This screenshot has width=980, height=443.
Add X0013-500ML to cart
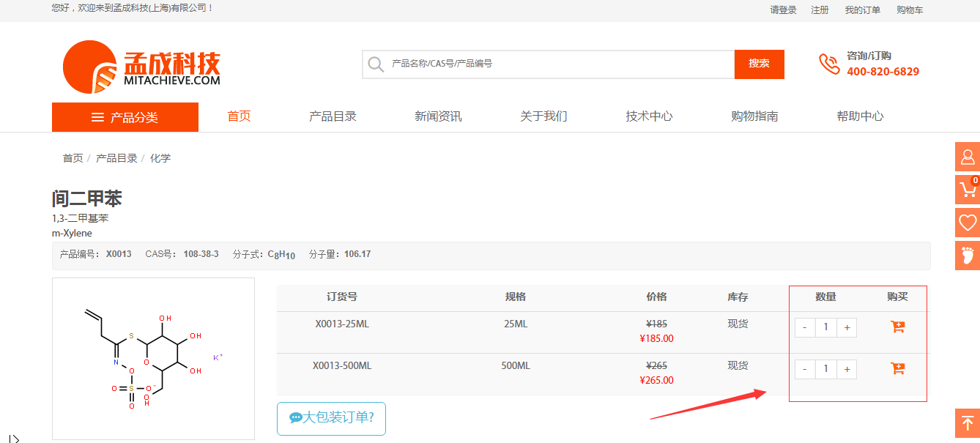897,369
